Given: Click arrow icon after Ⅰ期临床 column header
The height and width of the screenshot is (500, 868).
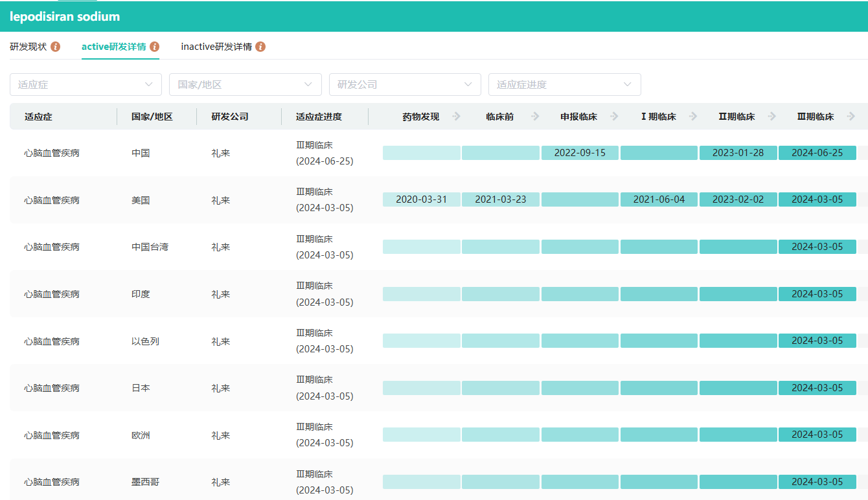Looking at the screenshot, I should click(693, 117).
